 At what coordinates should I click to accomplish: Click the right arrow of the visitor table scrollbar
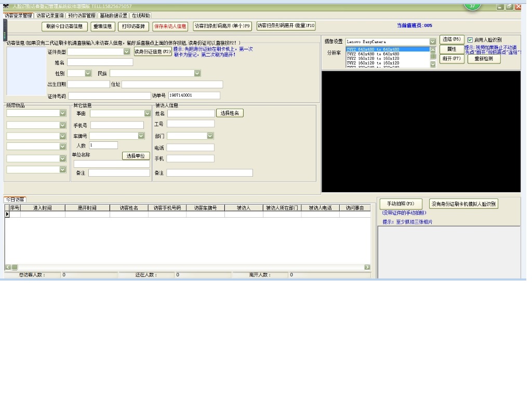point(367,268)
